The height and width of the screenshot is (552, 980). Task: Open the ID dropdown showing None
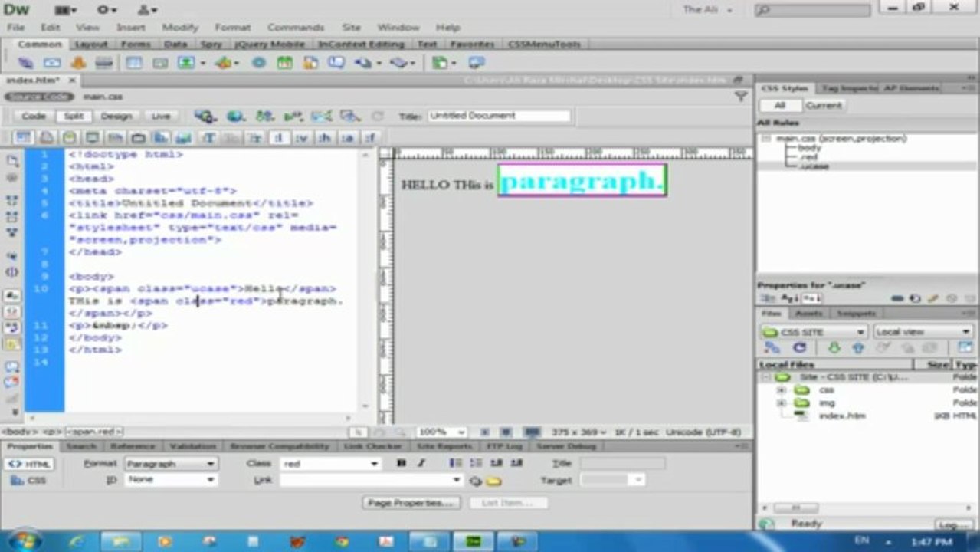tap(172, 480)
